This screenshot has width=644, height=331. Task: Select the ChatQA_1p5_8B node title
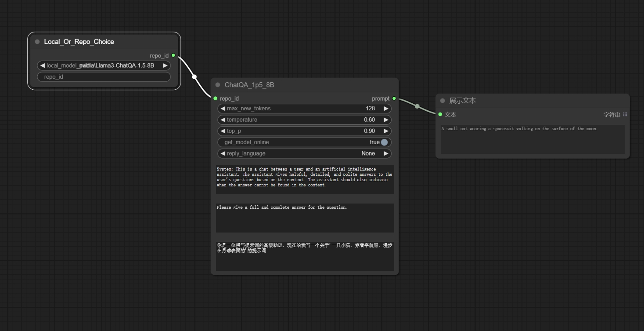249,85
